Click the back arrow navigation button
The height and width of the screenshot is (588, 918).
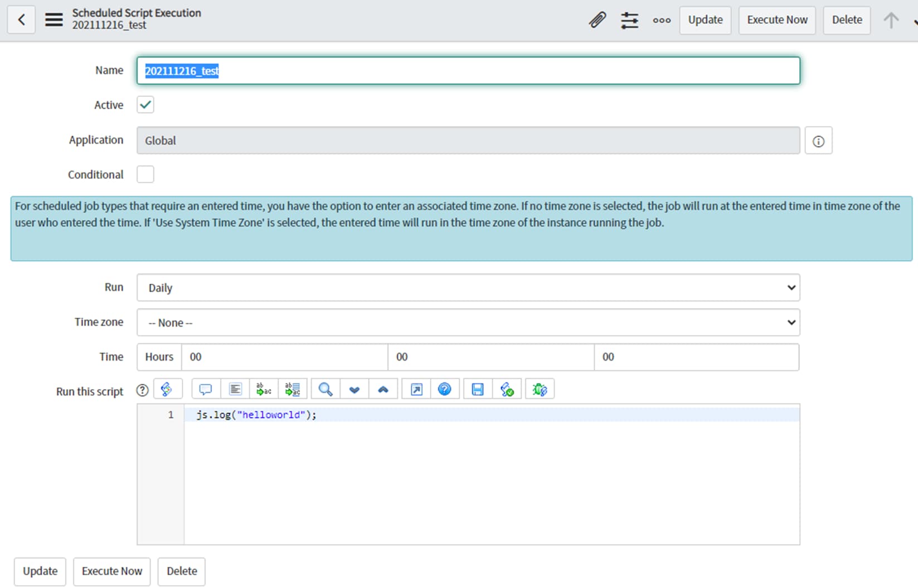[x=21, y=19]
